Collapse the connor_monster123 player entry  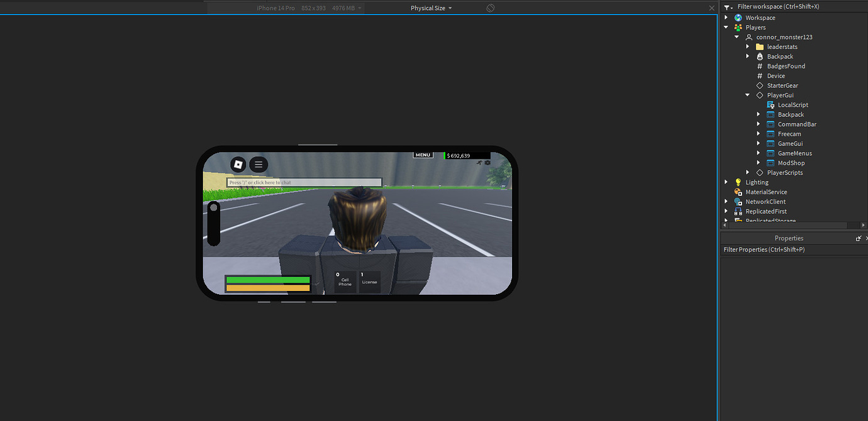pyautogui.click(x=736, y=36)
